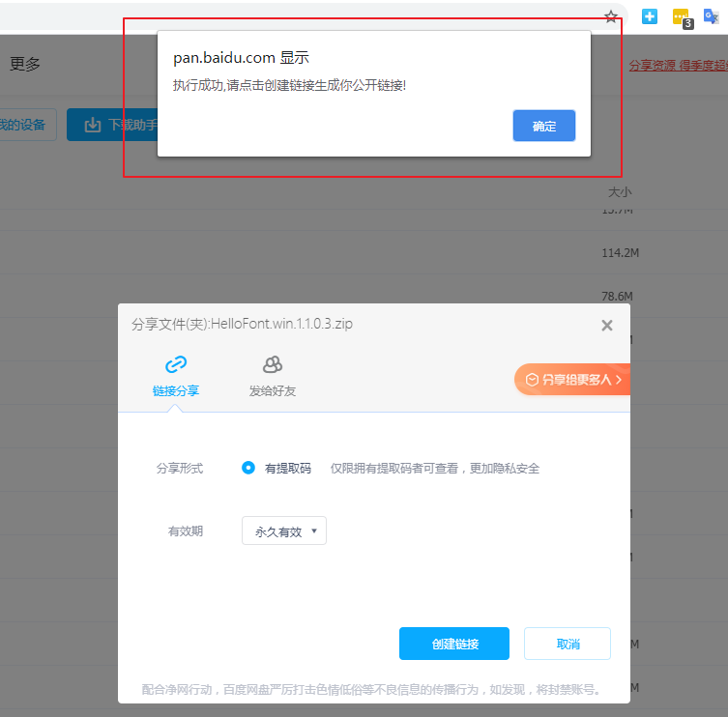Open Google Translate extension icon
Screen dimensions: 728x717
[x=711, y=16]
